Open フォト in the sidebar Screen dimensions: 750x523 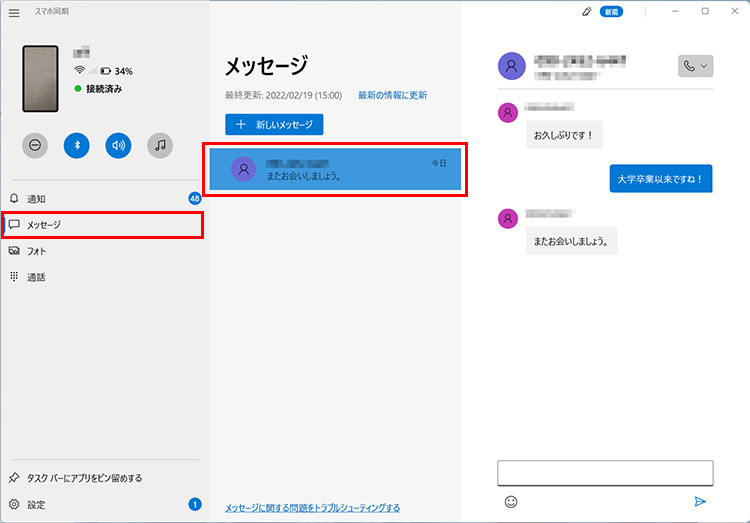coord(36,251)
